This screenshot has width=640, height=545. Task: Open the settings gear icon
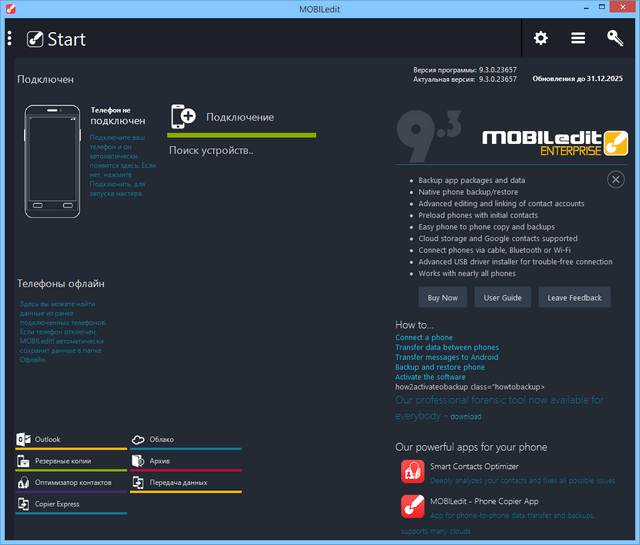[x=541, y=38]
